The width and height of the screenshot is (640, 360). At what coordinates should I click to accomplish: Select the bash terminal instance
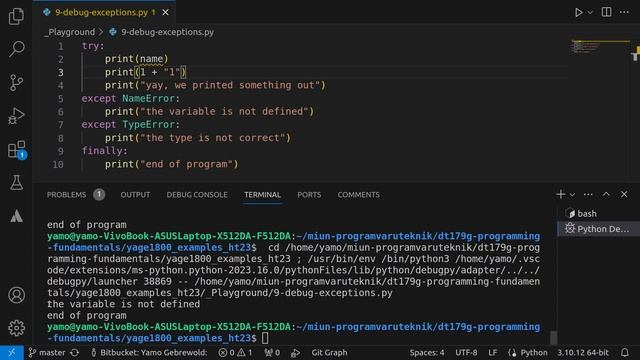598,213
